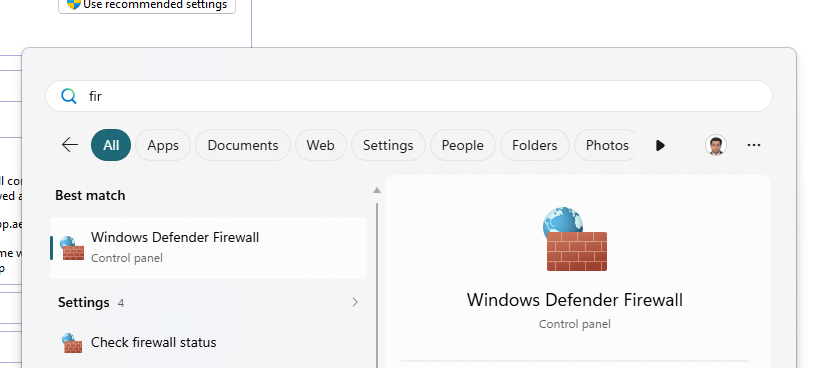Viewport: 823px width, 368px height.
Task: Switch to the Apps filter
Action: pyautogui.click(x=163, y=145)
